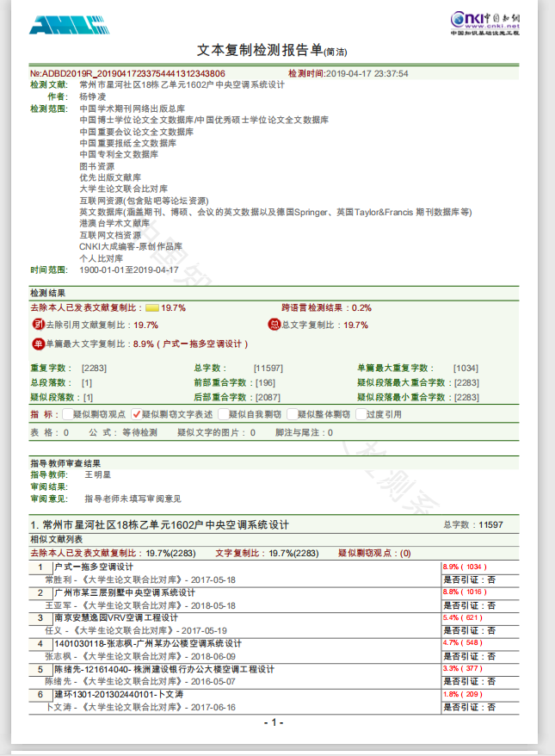This screenshot has height=756, width=555.
Task: Click the AMLC logo at top left
Action: point(70,25)
